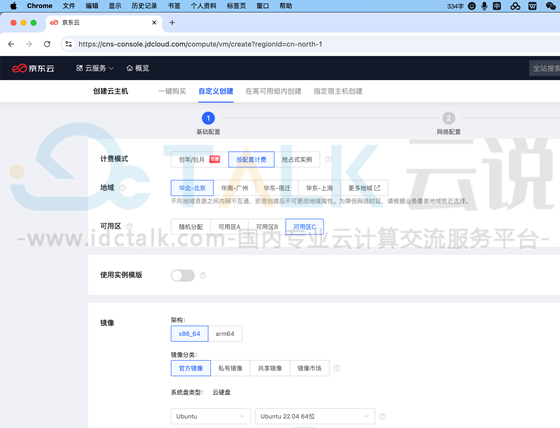The width and height of the screenshot is (560, 428).
Task: Close the 京东云 browser tab
Action: click(x=154, y=23)
